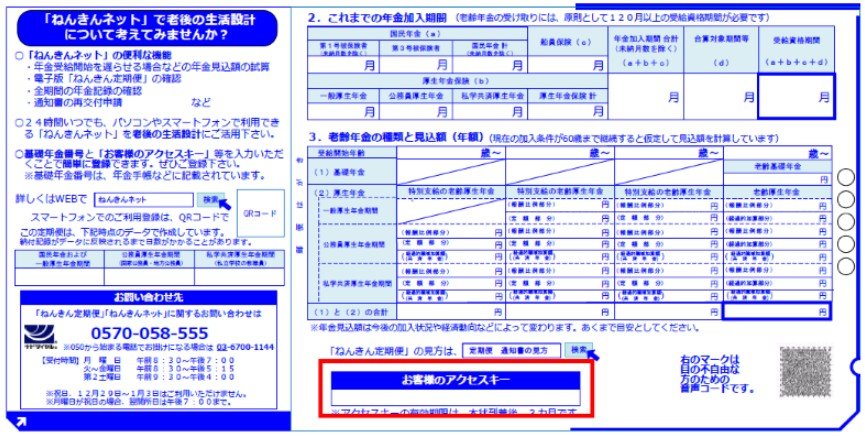
Task: Click bold-bordered 円 total cell in last column
Action: pos(777,311)
